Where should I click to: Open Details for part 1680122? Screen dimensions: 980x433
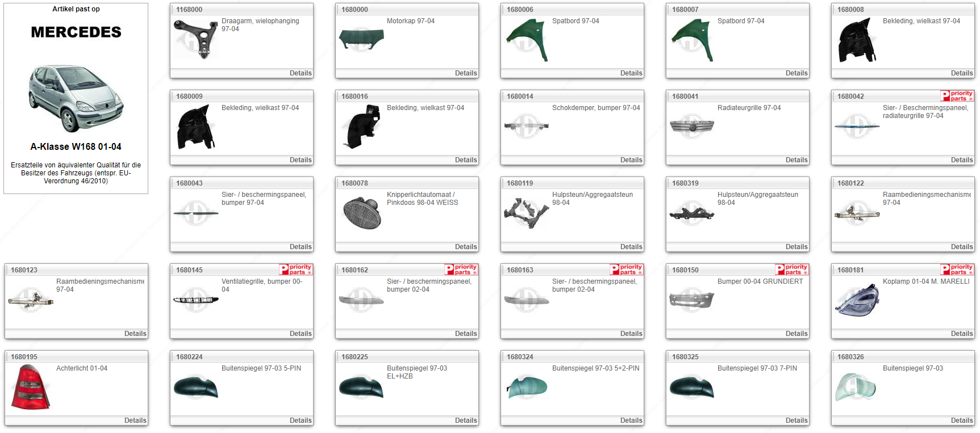click(x=962, y=247)
